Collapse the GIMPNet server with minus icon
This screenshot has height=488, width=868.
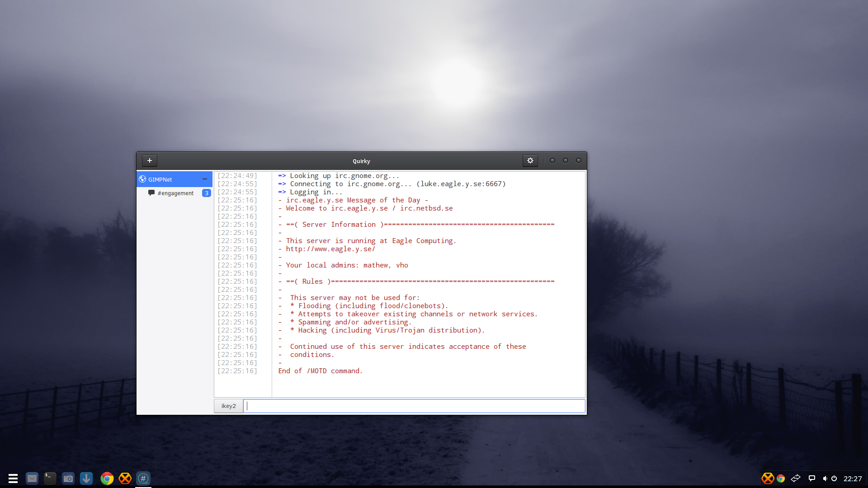point(205,179)
